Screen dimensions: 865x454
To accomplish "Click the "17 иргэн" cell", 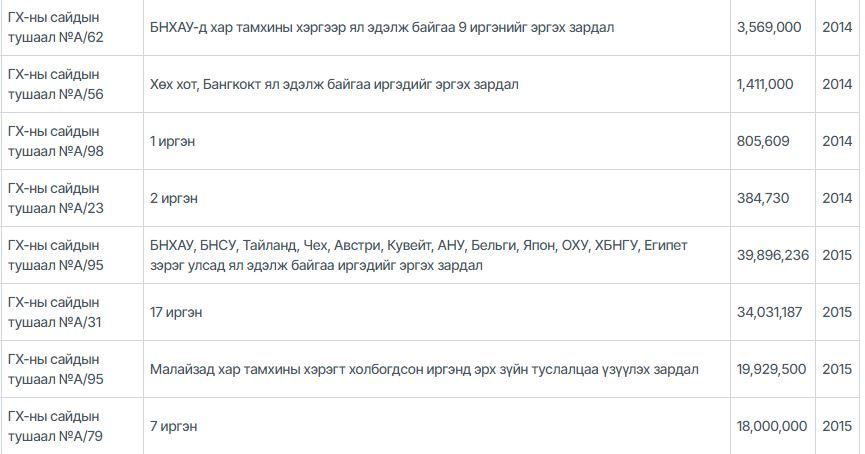I will tap(176, 313).
